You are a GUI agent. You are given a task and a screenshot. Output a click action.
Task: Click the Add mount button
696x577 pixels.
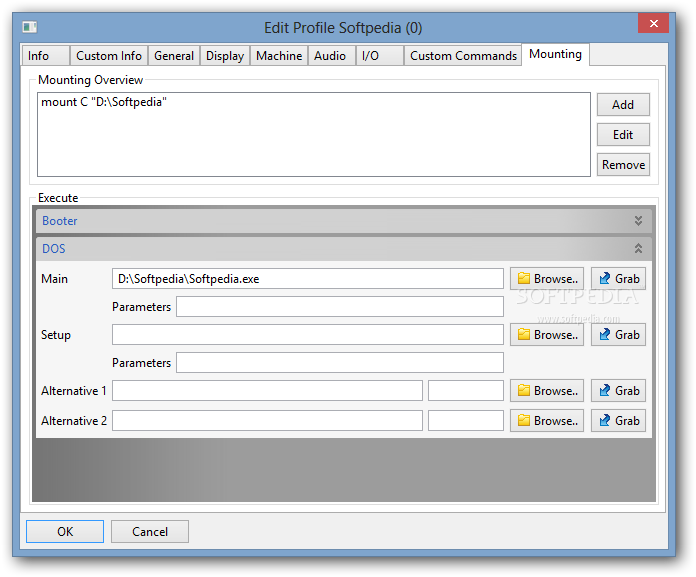[x=623, y=105]
